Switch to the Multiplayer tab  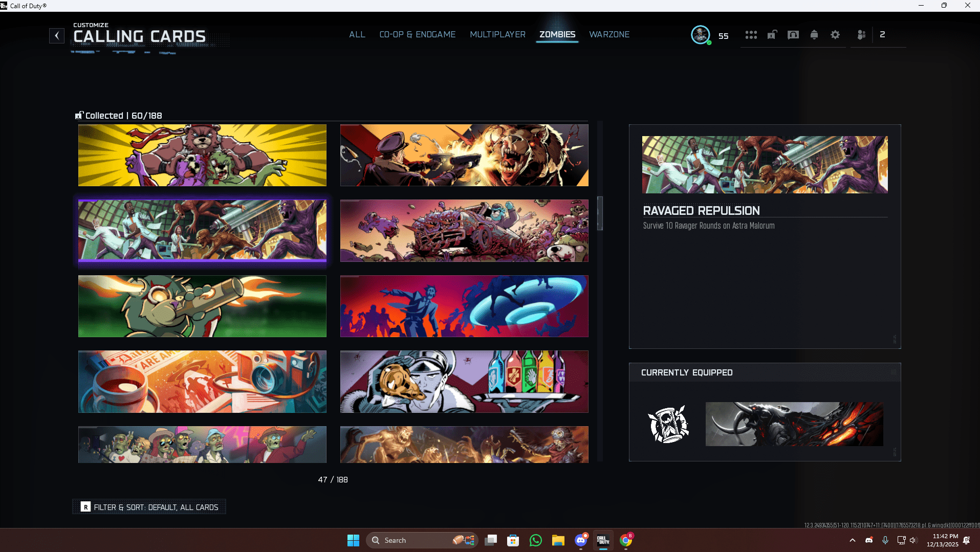click(x=497, y=35)
